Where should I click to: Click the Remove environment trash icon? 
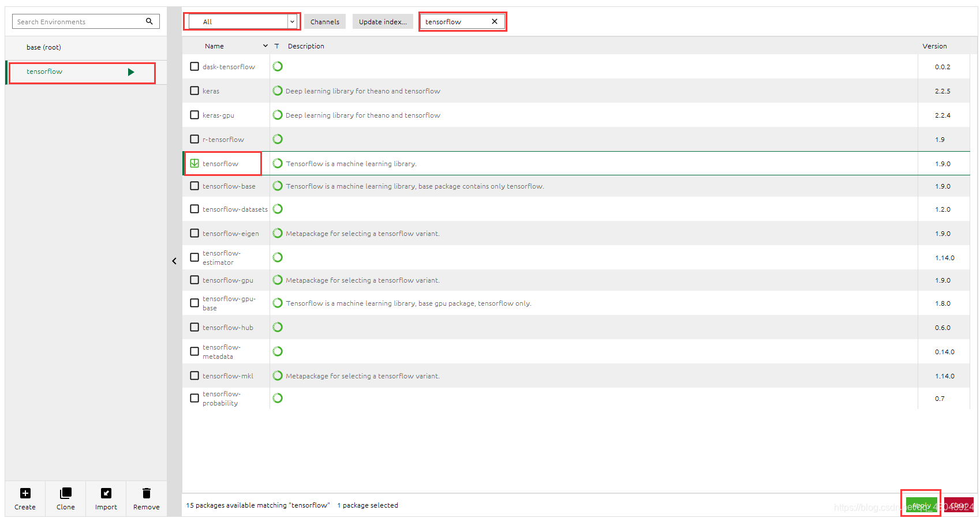point(147,493)
